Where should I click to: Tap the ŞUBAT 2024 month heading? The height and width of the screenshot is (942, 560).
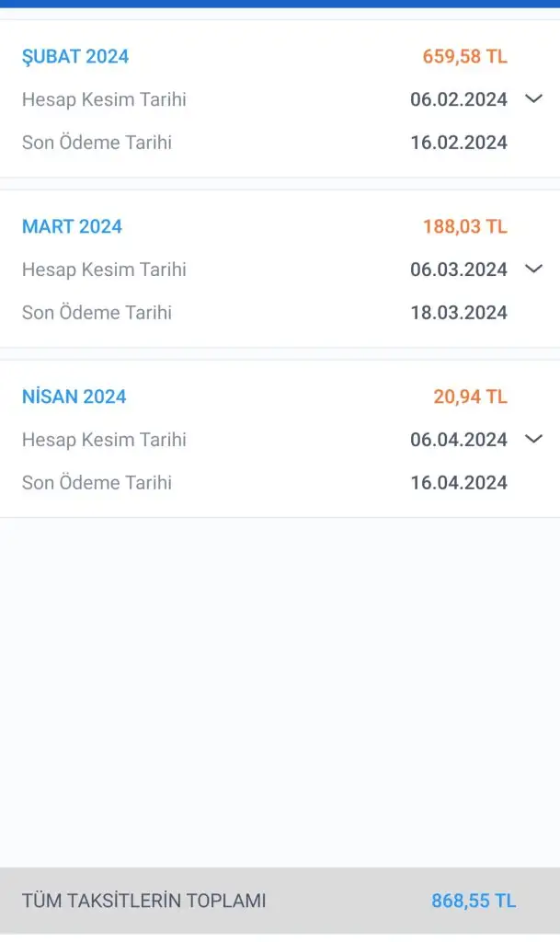click(x=75, y=57)
